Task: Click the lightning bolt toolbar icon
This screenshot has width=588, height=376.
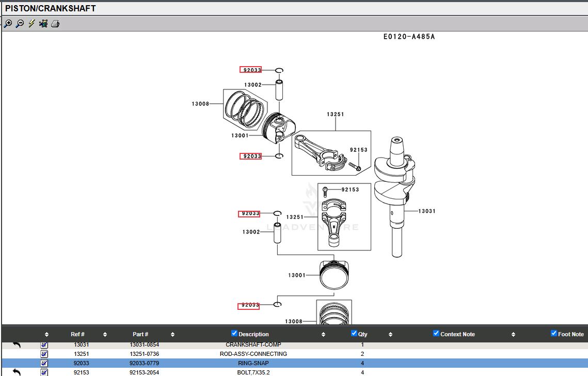Action: click(x=31, y=24)
